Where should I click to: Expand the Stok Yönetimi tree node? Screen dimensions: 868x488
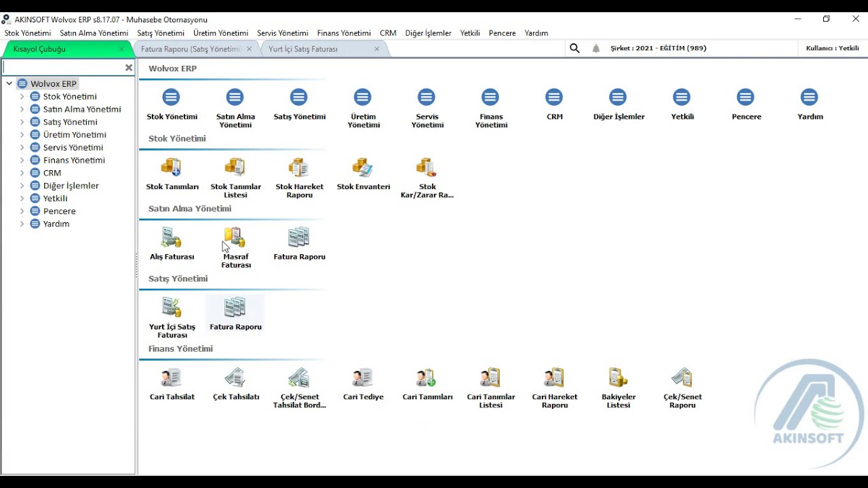[x=22, y=97]
